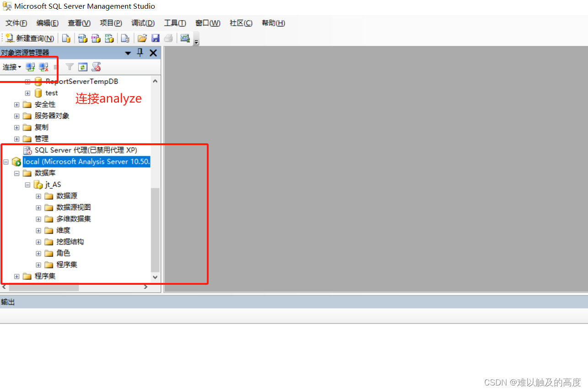Open a SQL Server Compact query
The height and width of the screenshot is (391, 588).
coord(125,38)
